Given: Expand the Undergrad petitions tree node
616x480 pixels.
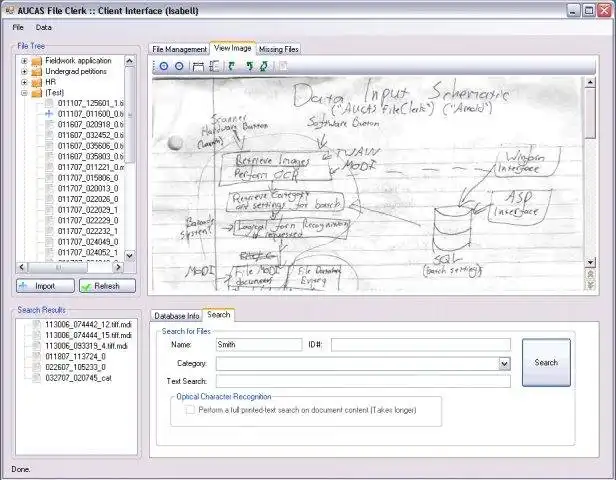Looking at the screenshot, I should [x=23, y=72].
